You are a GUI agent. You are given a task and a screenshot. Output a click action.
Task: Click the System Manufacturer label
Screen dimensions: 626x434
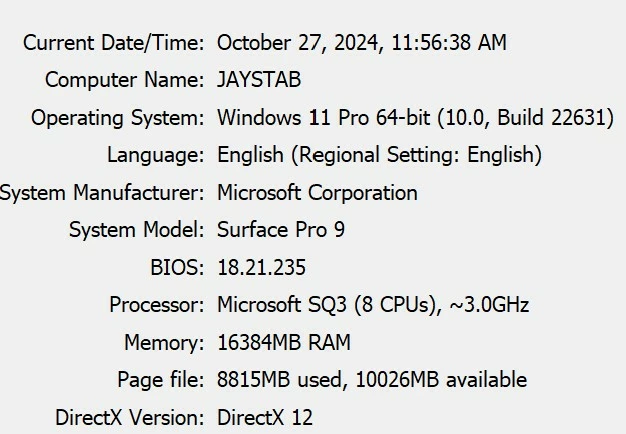(x=102, y=193)
